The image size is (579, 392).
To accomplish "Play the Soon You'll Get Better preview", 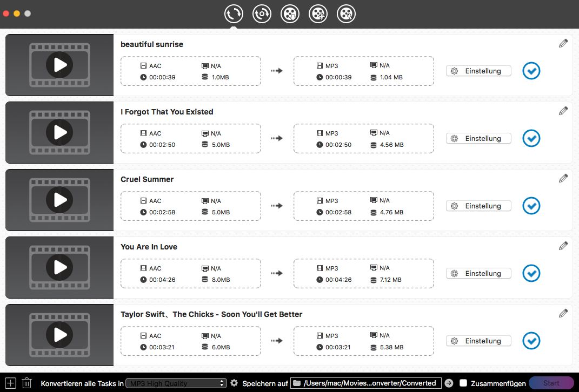I will click(59, 335).
